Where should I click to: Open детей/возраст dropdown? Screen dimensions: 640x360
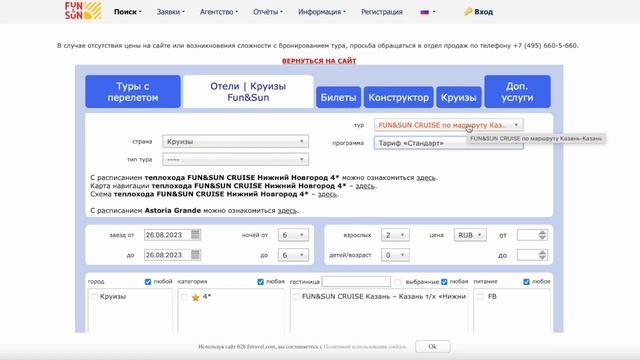[395, 255]
